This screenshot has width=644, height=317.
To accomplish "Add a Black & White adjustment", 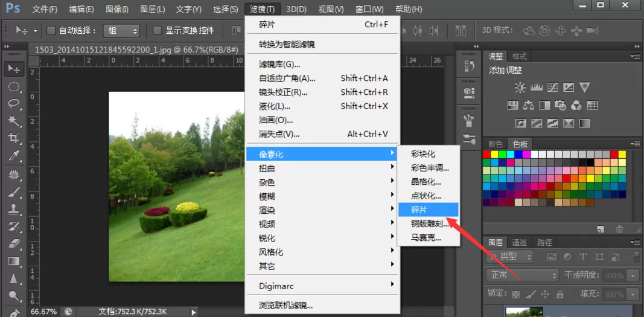I will click(544, 105).
